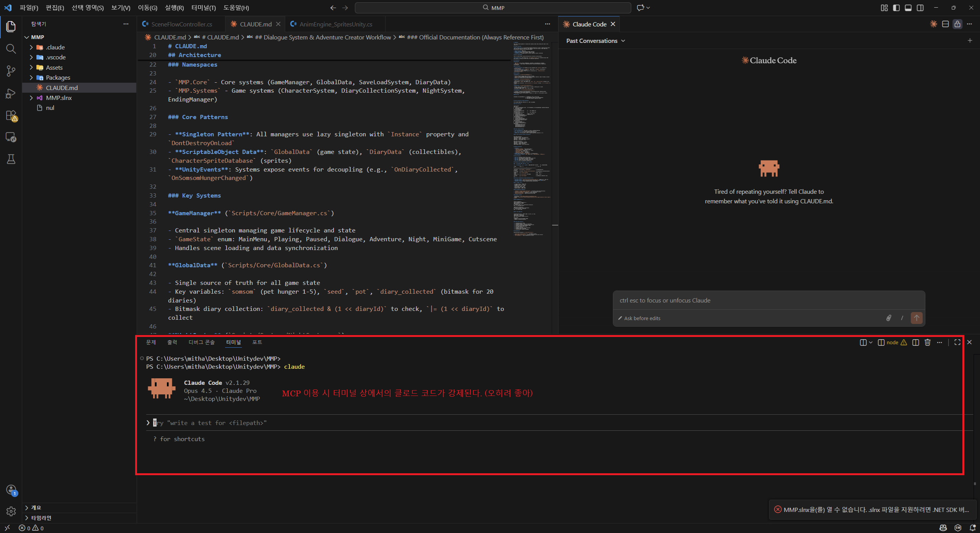
Task: Open the Extensions view
Action: [11, 116]
